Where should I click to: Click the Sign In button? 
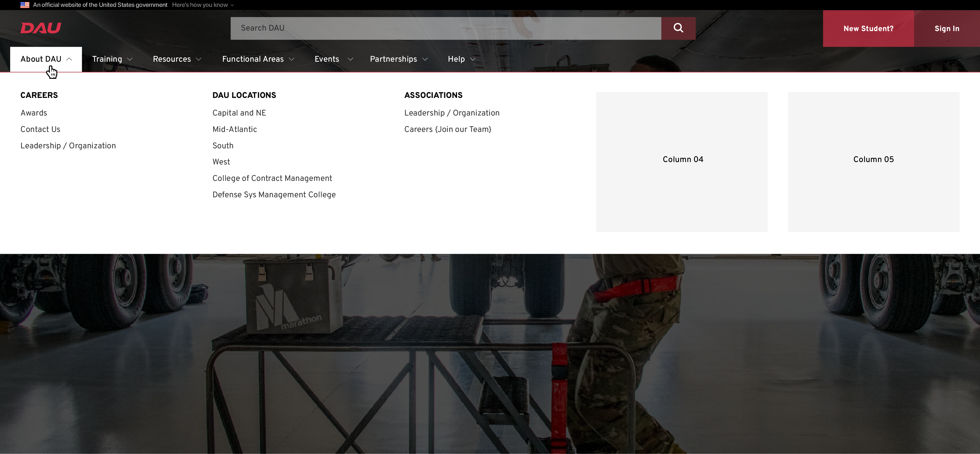tap(947, 28)
